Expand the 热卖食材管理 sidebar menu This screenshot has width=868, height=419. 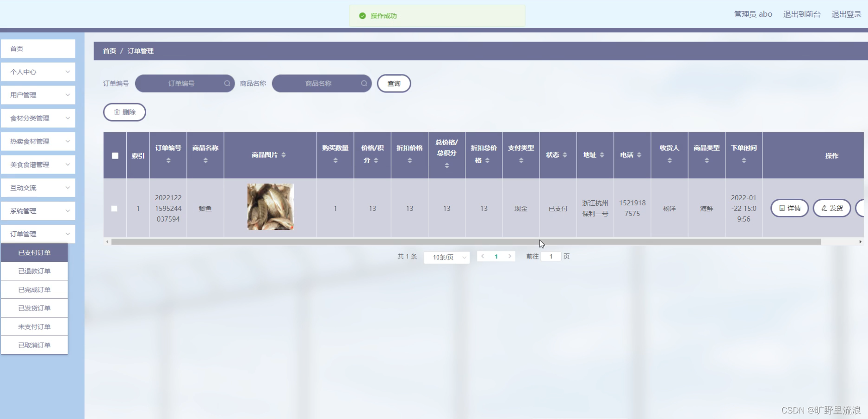click(x=38, y=141)
